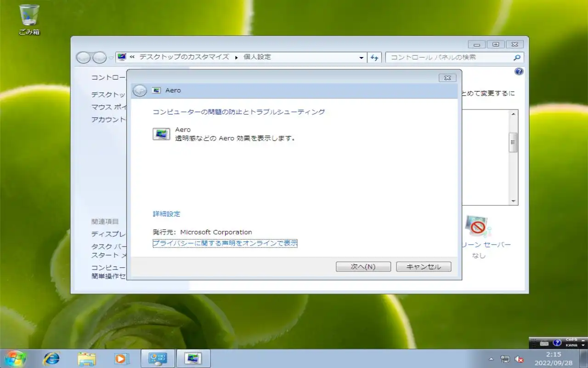Show hidden tray icons arrow

coord(491,359)
